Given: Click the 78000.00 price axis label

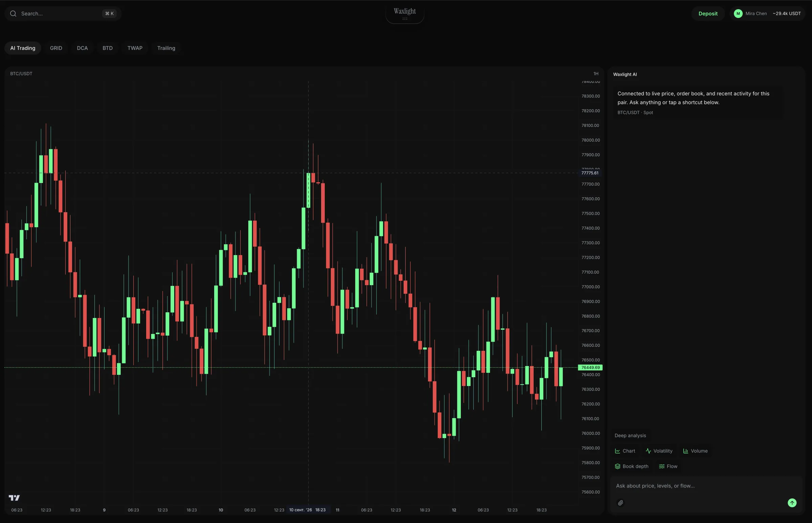Looking at the screenshot, I should coord(591,140).
